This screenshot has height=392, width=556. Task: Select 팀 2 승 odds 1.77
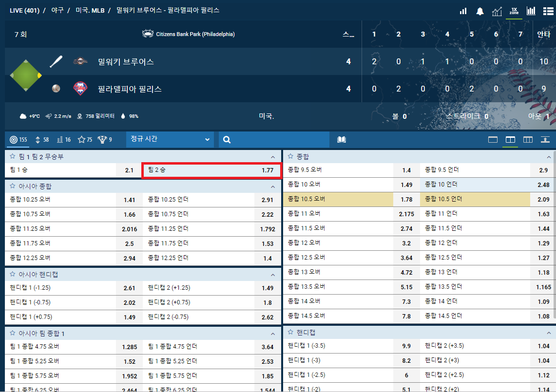click(x=211, y=170)
